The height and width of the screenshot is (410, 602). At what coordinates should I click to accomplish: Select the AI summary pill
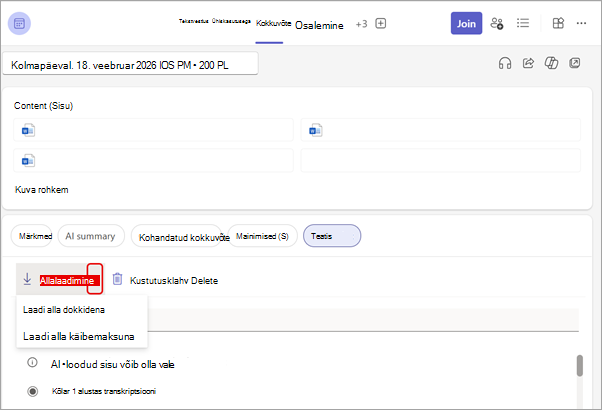[x=91, y=236]
